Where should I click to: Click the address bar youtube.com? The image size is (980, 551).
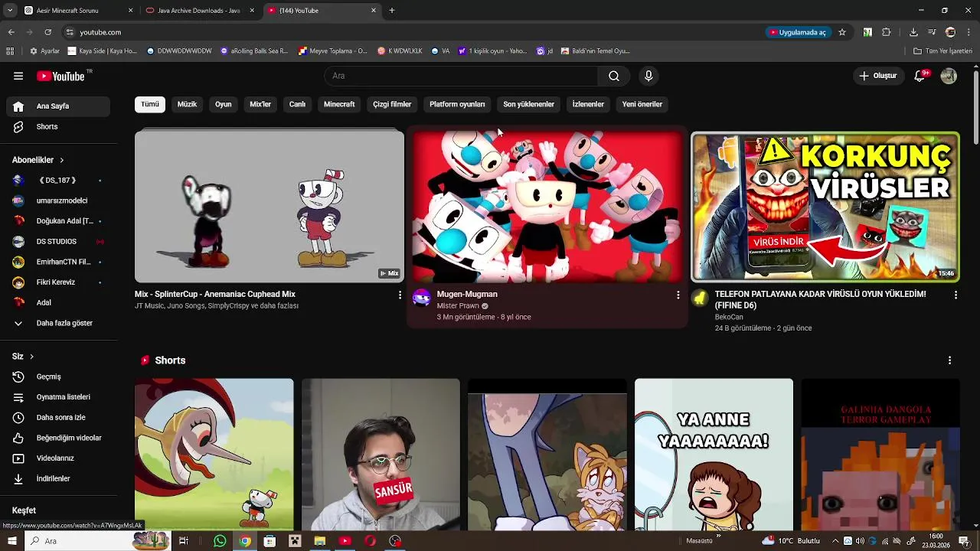click(100, 32)
